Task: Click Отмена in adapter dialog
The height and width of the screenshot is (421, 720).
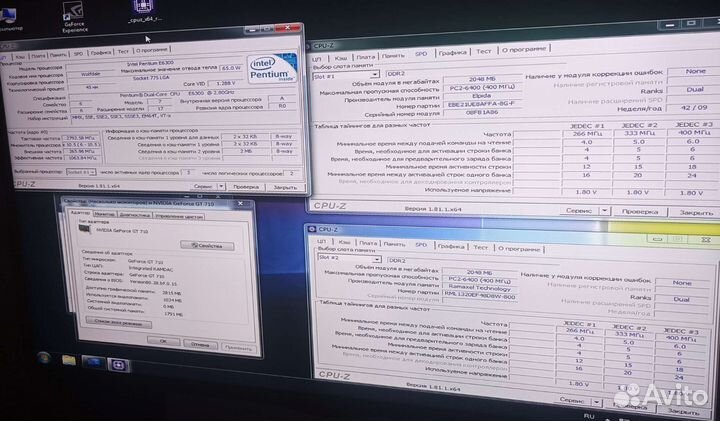Action: pyautogui.click(x=200, y=344)
